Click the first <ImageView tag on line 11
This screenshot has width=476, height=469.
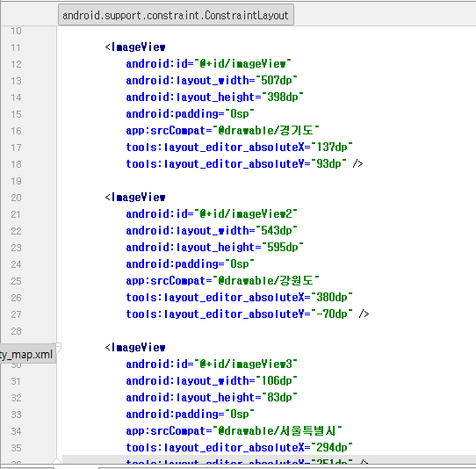(135, 47)
